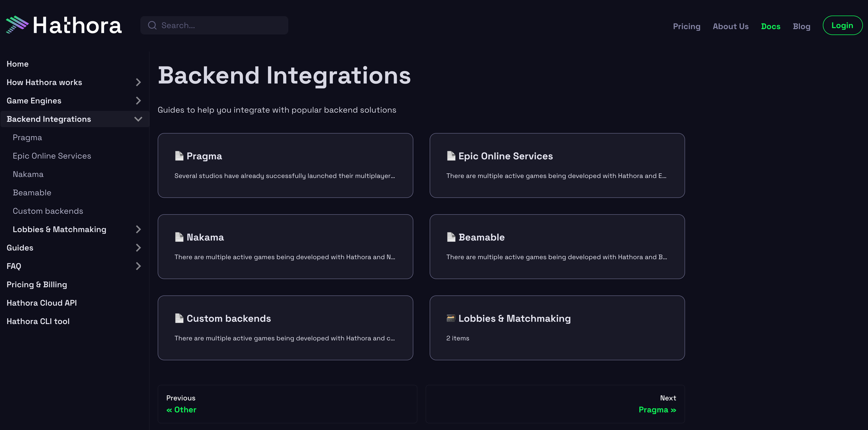Screen dimensions: 868x430
Task: Collapse the Backend Integrations section chevron
Action: [x=138, y=119]
